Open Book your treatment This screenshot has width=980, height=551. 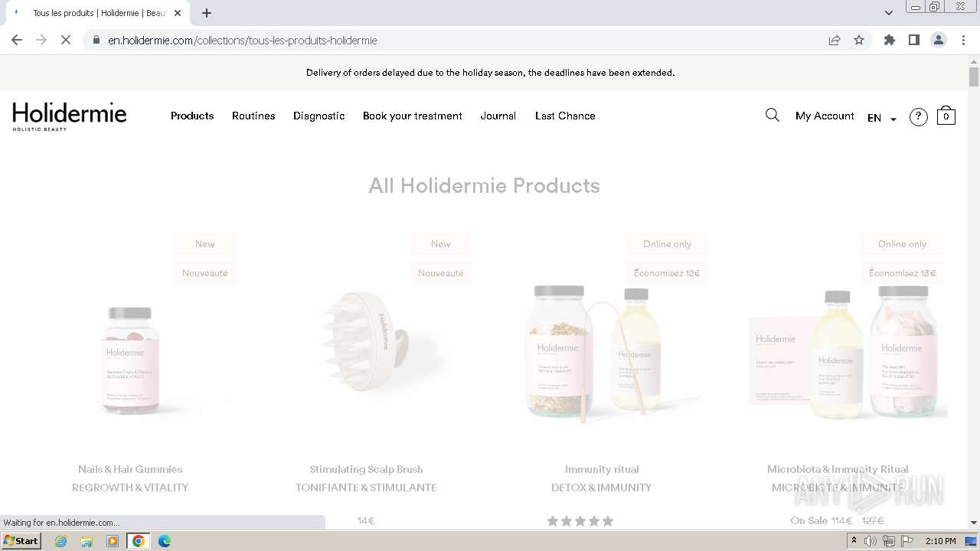pyautogui.click(x=413, y=116)
